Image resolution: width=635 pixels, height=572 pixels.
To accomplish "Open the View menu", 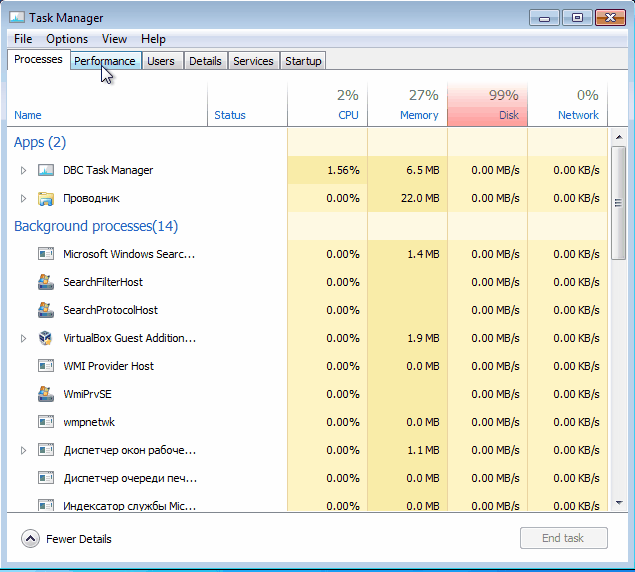I will pos(114,39).
